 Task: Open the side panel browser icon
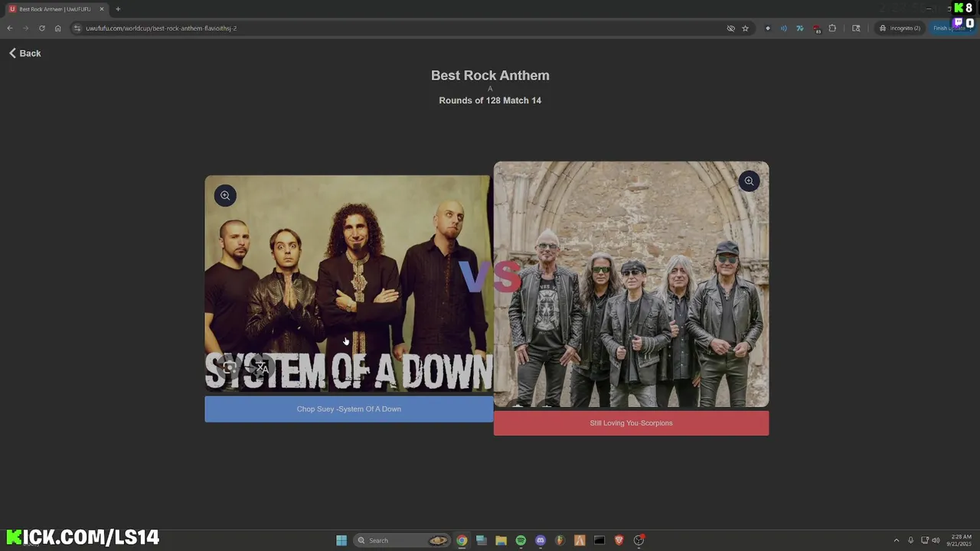[x=856, y=28]
